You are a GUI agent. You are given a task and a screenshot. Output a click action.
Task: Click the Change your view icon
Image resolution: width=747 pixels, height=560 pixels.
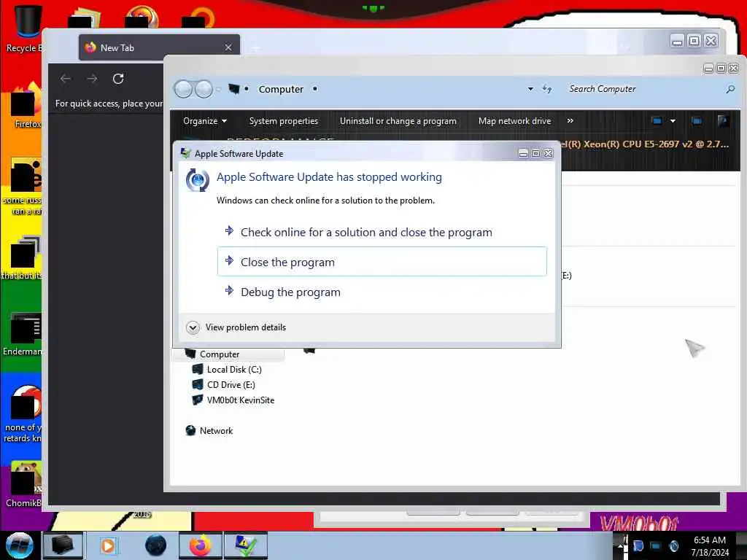coord(657,121)
